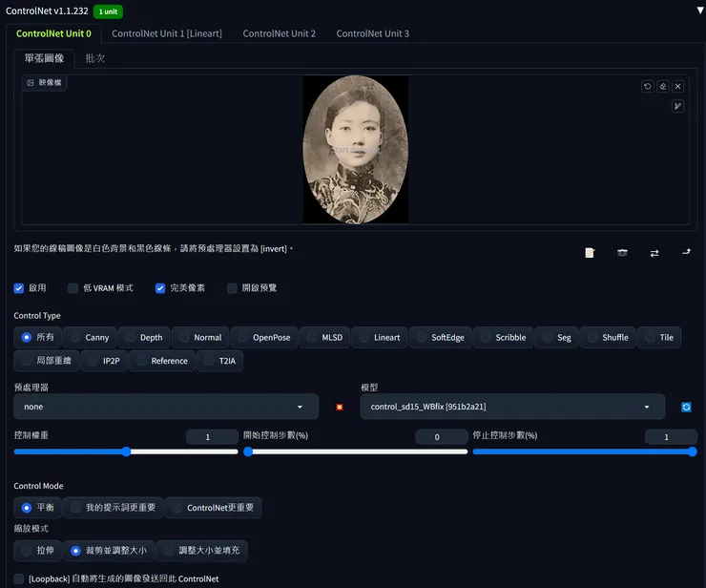
Task: Select the Canny control type
Action: pos(90,338)
